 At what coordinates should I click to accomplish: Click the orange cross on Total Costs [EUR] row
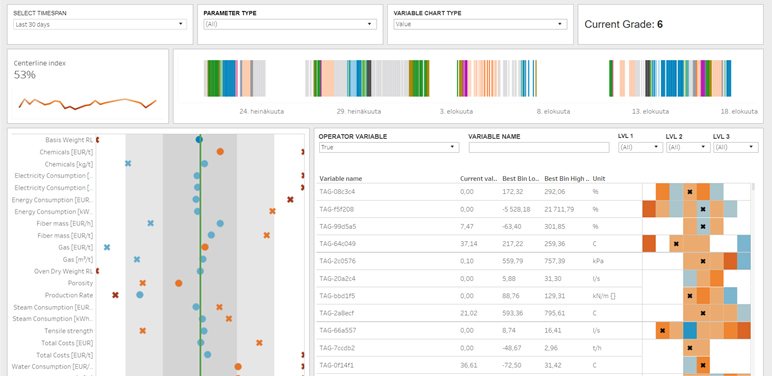[x=259, y=343]
